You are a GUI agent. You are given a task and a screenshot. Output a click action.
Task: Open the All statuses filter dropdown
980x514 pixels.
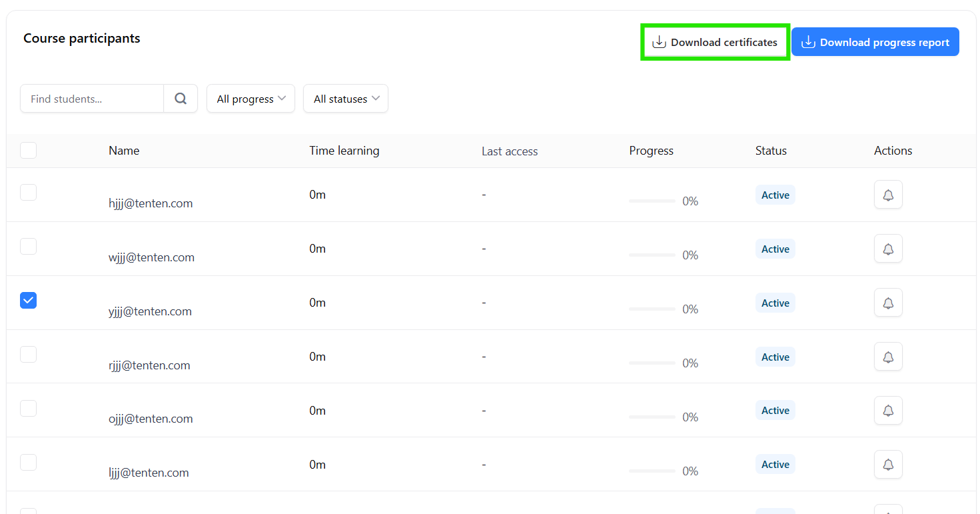[346, 99]
